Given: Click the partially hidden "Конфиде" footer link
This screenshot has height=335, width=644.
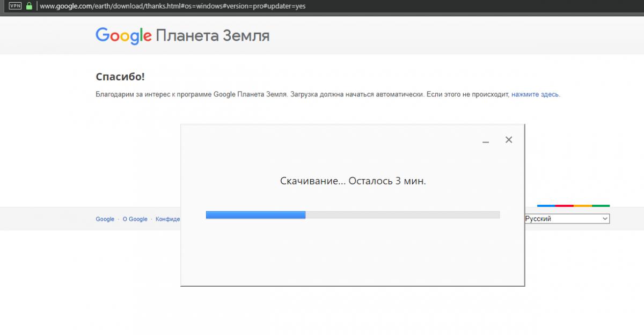Looking at the screenshot, I should point(167,219).
